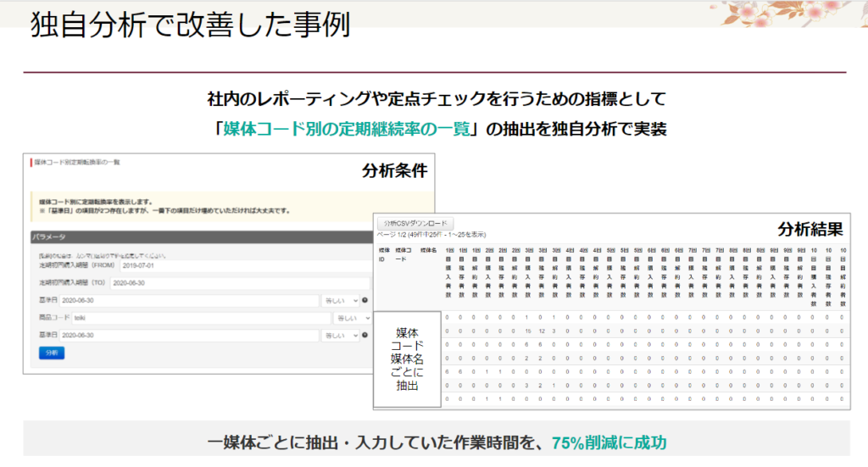
Task: Click the 媒体ID column header
Action: click(x=384, y=254)
